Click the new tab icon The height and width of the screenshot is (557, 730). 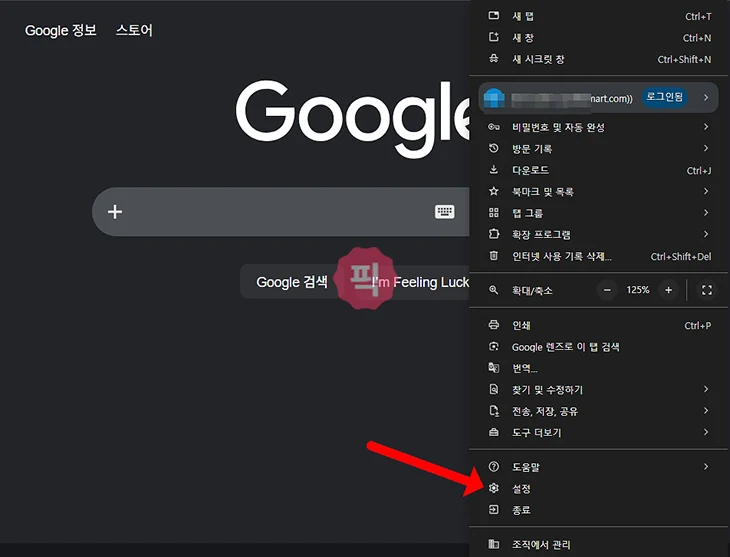coord(493,16)
